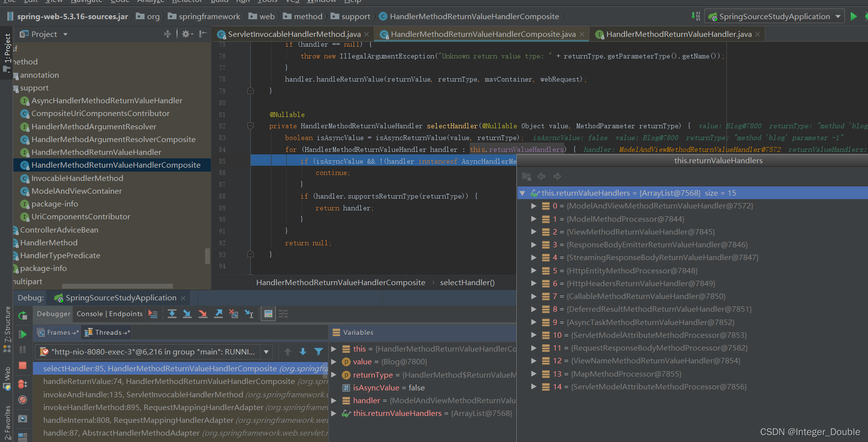Expand element 13 MapMethodProcessor

click(x=534, y=374)
